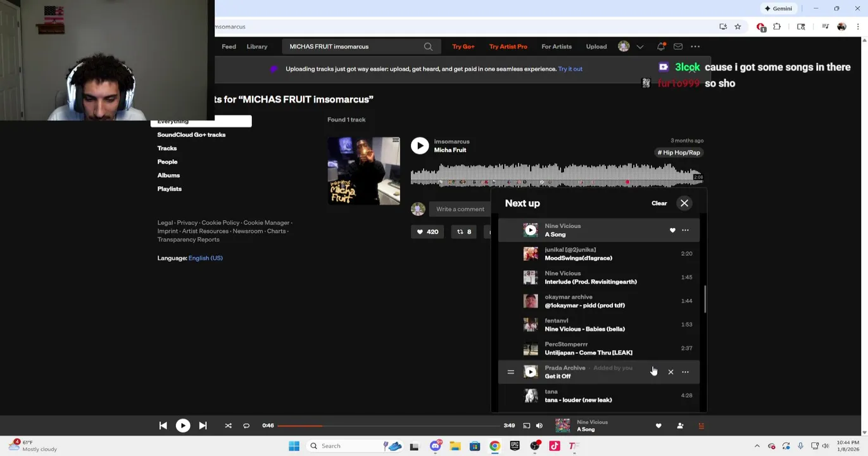Skip to the previous track
868x456 pixels.
(x=163, y=426)
